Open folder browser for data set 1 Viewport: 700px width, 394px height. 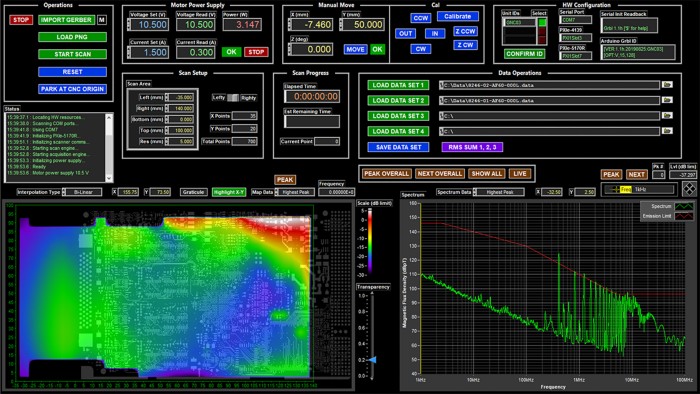(667, 85)
